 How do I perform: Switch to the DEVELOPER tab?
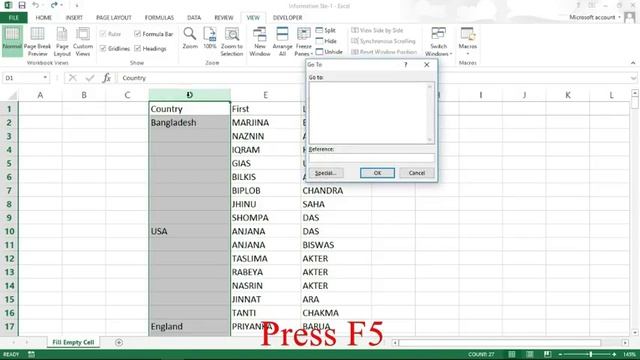287,18
